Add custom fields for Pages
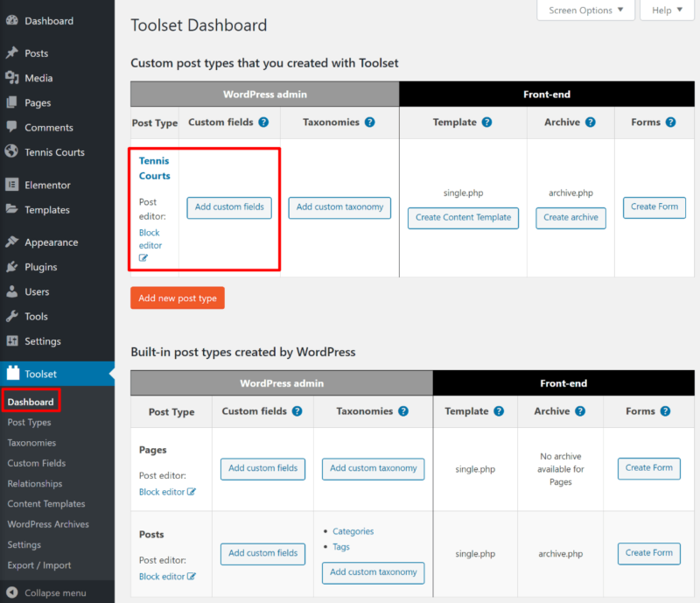Screen dimensions: 700x603 (x=263, y=468)
